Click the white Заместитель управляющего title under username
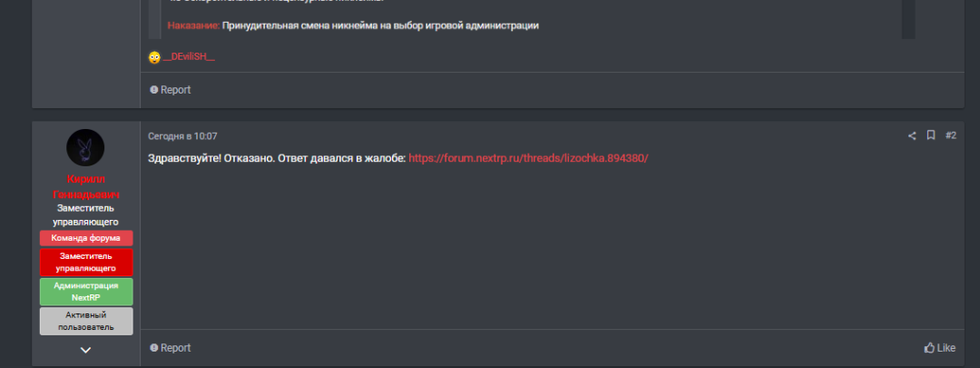Image resolution: width=980 pixels, height=368 pixels. tap(85, 214)
